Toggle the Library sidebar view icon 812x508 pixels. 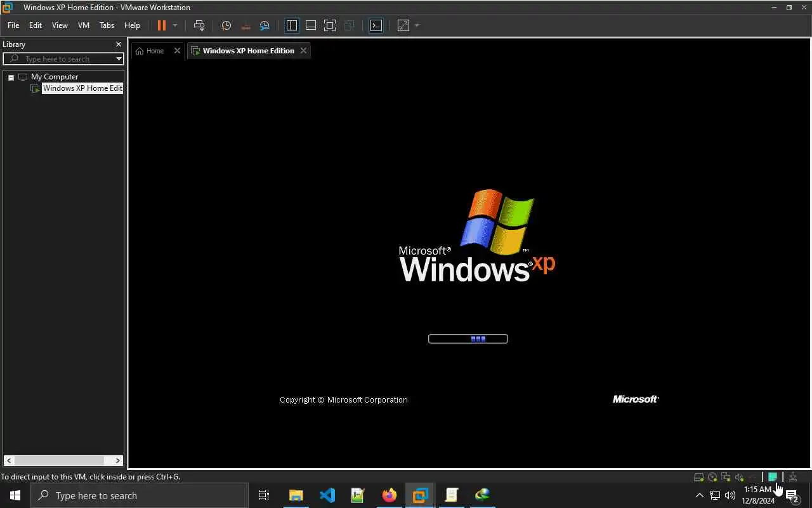[292, 25]
